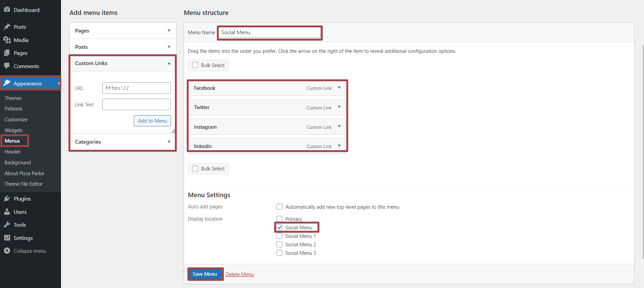Click the Users person icon
The image size is (644, 288).
tap(7, 212)
